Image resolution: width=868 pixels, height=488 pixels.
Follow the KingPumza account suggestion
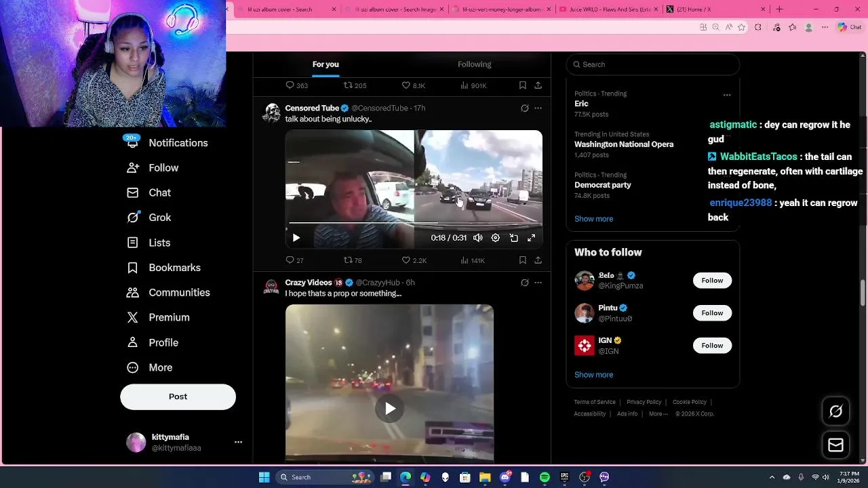(x=712, y=281)
